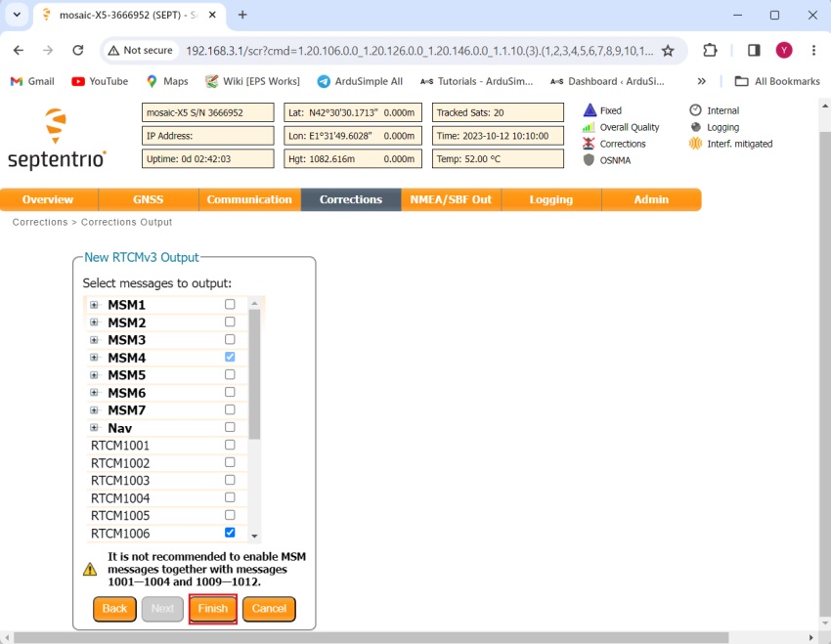This screenshot has width=831, height=644.
Task: Expand the Nav message group
Action: pyautogui.click(x=95, y=428)
